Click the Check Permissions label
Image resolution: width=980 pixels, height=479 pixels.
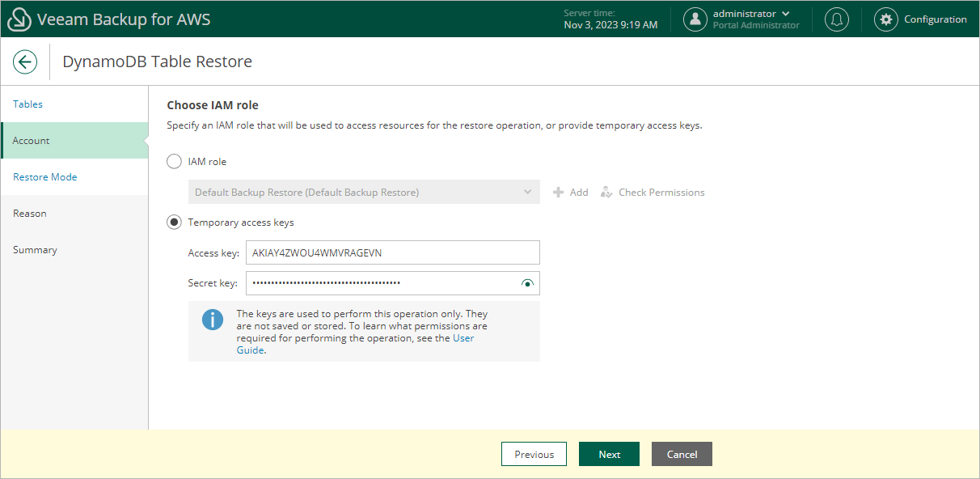661,193
